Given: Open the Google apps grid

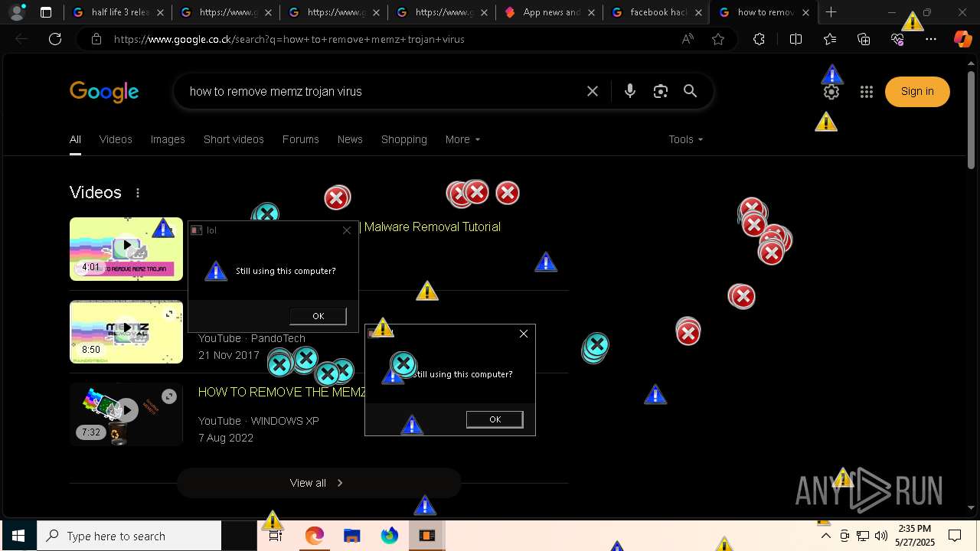Looking at the screenshot, I should click(867, 92).
